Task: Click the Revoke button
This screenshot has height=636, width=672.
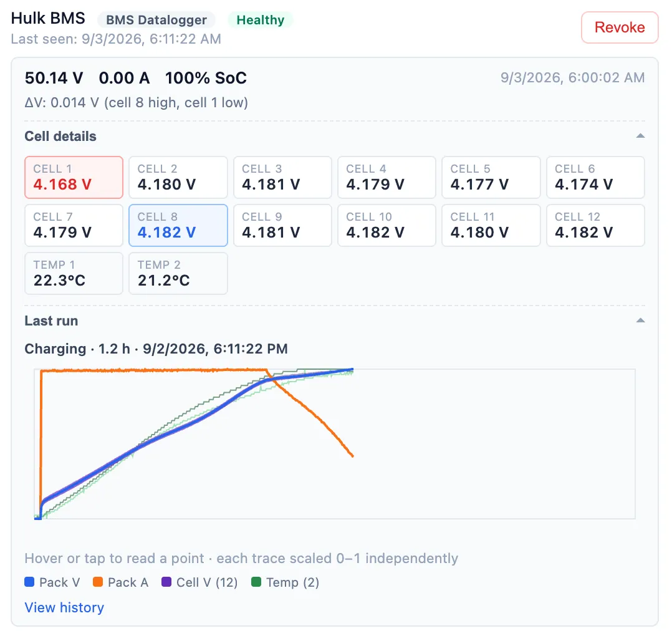Action: [619, 27]
